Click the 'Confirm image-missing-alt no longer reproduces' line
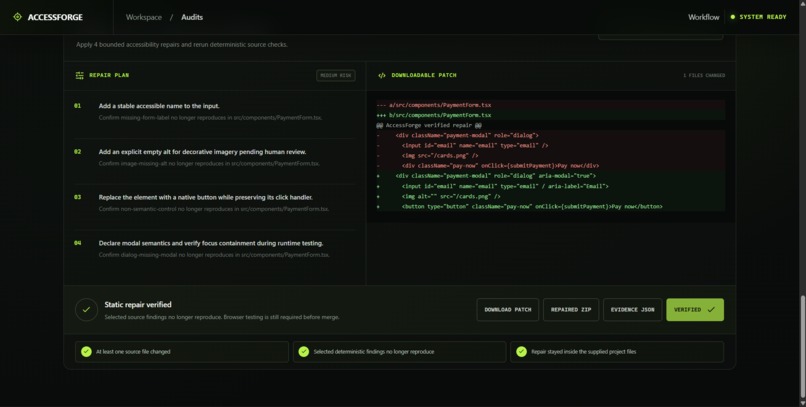The width and height of the screenshot is (806, 407). [x=209, y=163]
